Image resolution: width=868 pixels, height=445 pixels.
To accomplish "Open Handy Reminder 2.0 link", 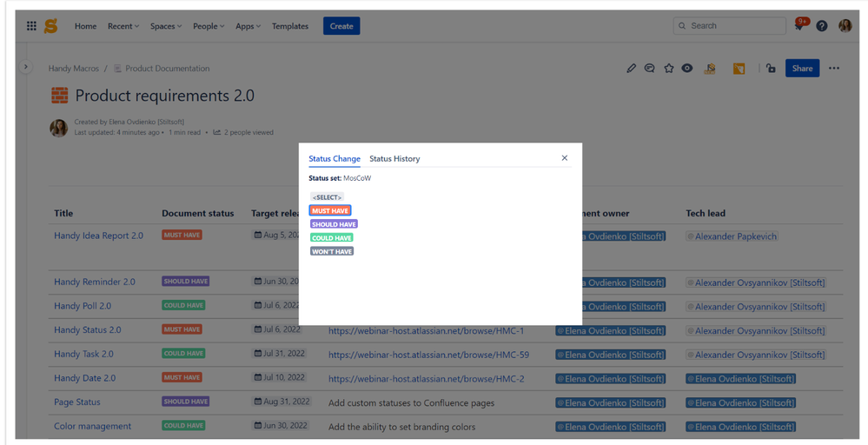I will coord(95,282).
